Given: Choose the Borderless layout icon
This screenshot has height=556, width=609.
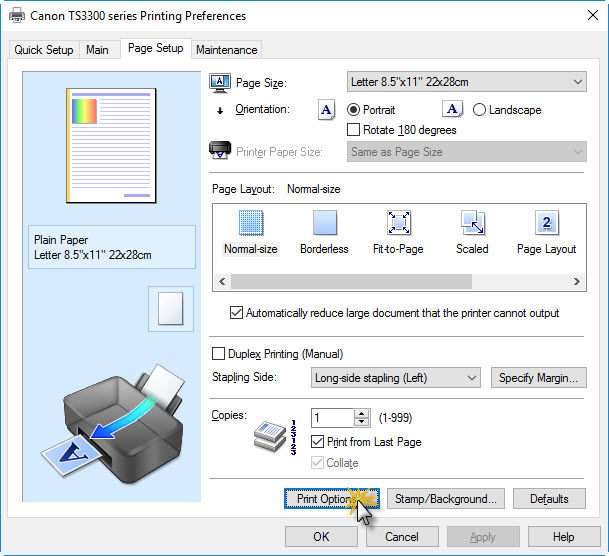Looking at the screenshot, I should coord(325,223).
